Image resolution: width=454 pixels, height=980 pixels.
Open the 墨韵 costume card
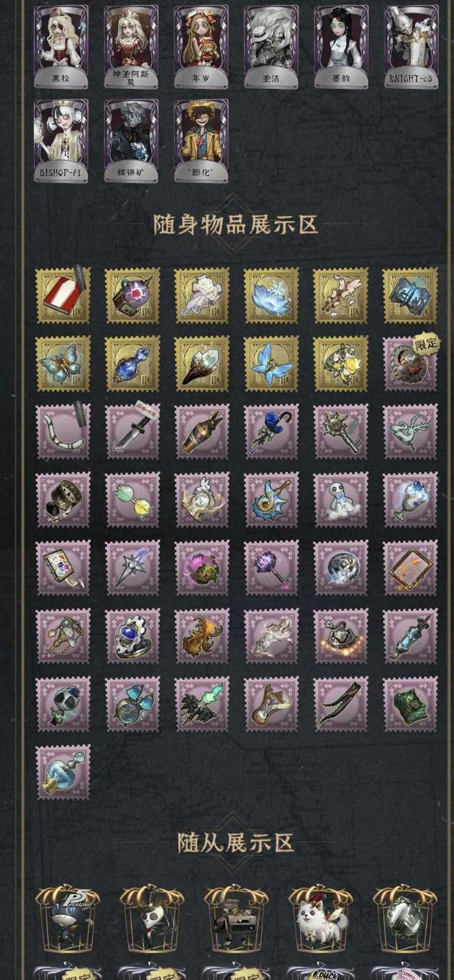341,47
